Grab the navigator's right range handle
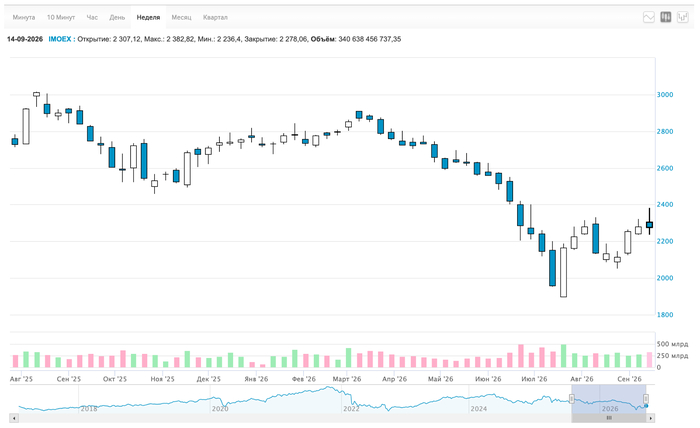Screen dimensions: 700x428 pos(646,399)
